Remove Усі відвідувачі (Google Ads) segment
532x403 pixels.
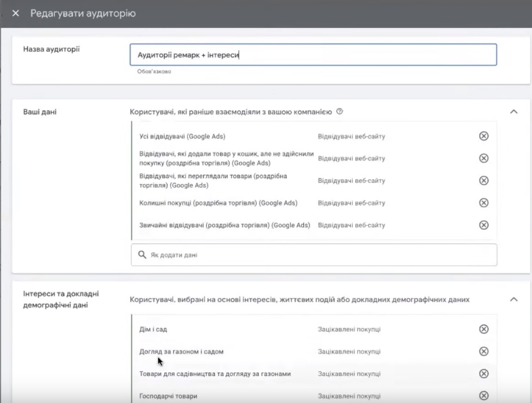tap(483, 136)
